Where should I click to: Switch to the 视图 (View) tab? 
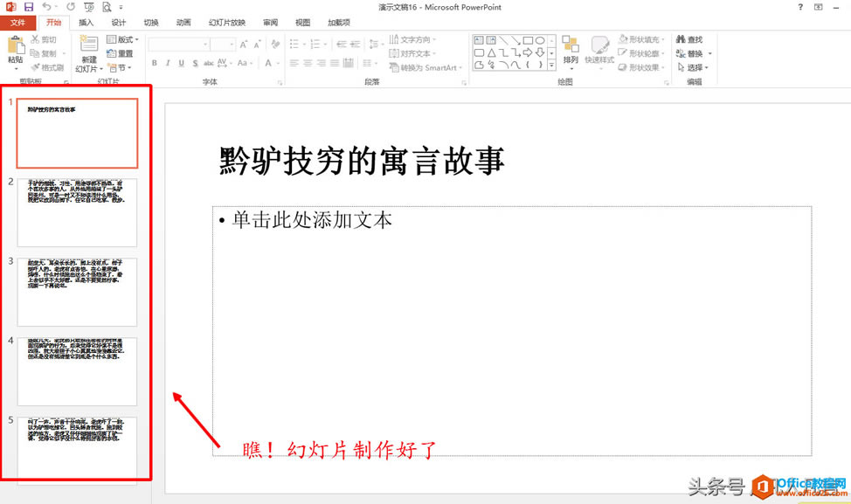pyautogui.click(x=303, y=23)
